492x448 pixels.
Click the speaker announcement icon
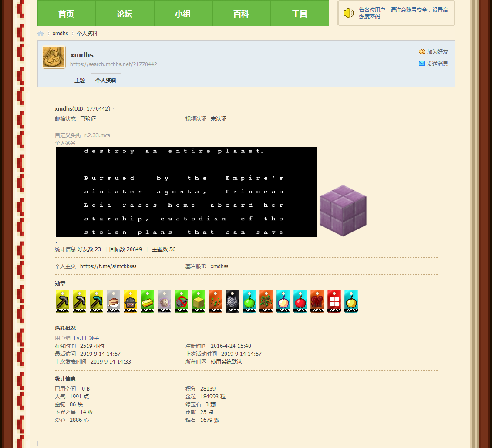(348, 13)
